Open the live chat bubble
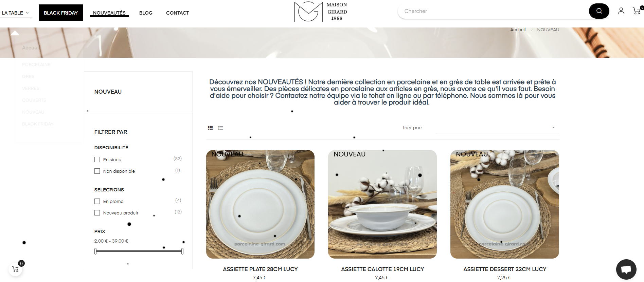The image size is (644, 282). [626, 269]
